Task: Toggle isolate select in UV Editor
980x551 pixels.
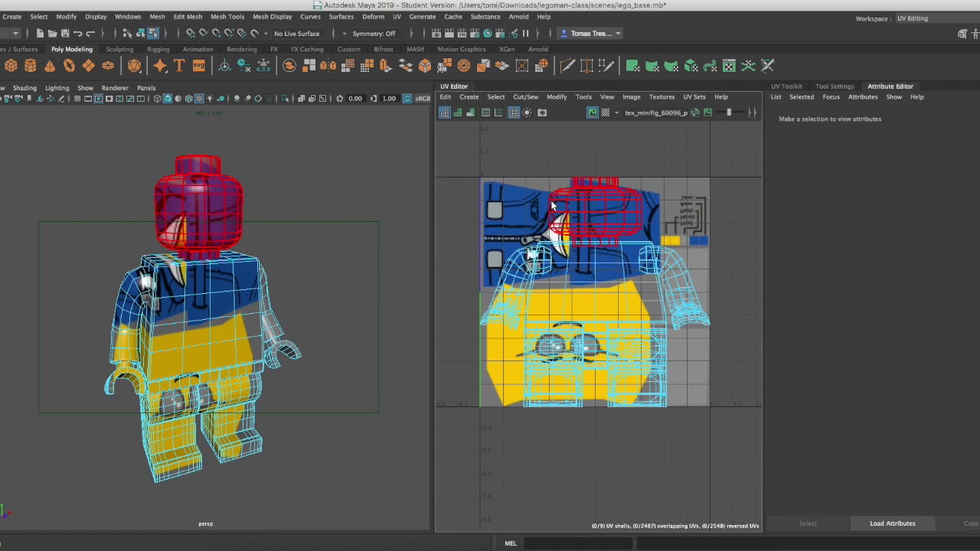Action: click(x=527, y=112)
